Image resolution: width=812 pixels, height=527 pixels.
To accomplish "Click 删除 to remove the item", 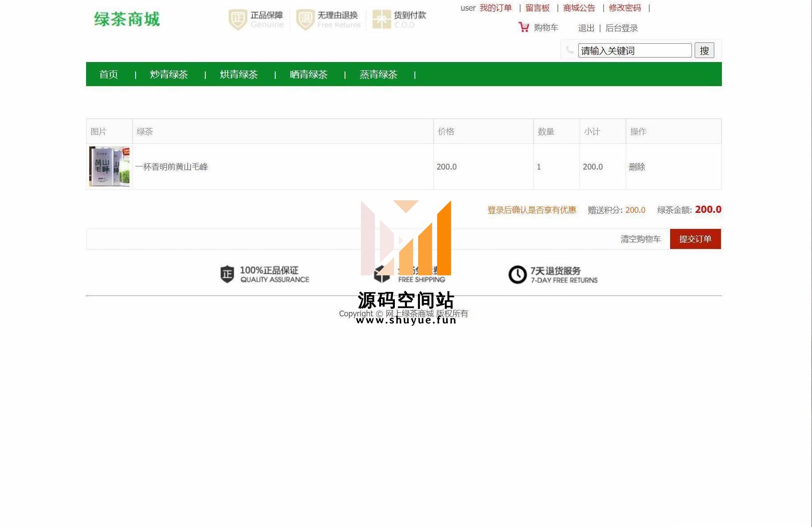I will tap(637, 167).
